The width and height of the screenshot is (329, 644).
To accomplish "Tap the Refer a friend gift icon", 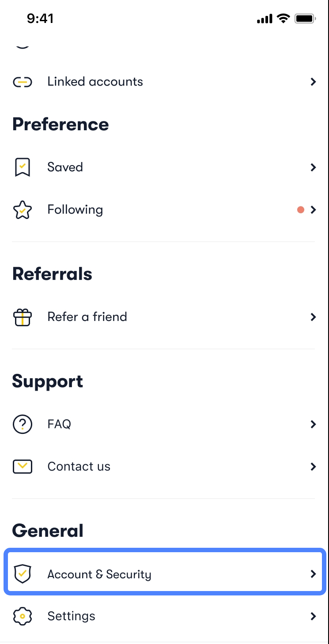I will point(22,317).
